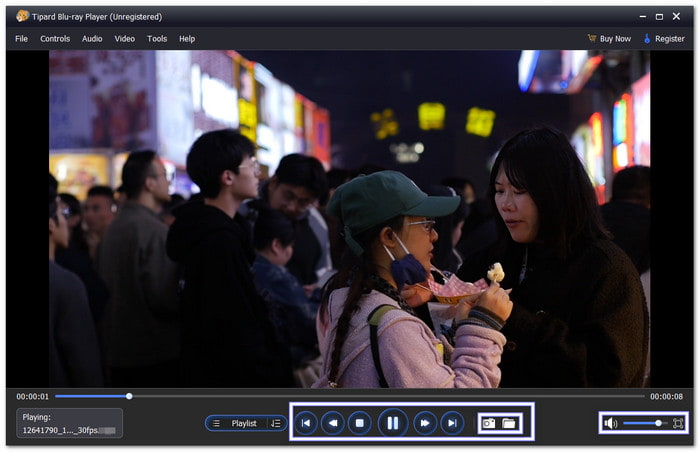Take a snapshot with camera icon
The height and width of the screenshot is (452, 700).
(x=489, y=423)
